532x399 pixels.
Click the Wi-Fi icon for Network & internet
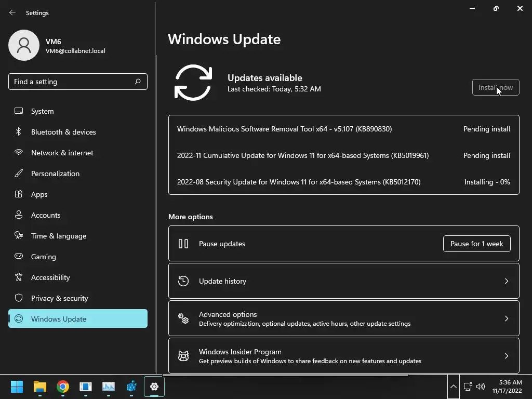[x=19, y=152]
